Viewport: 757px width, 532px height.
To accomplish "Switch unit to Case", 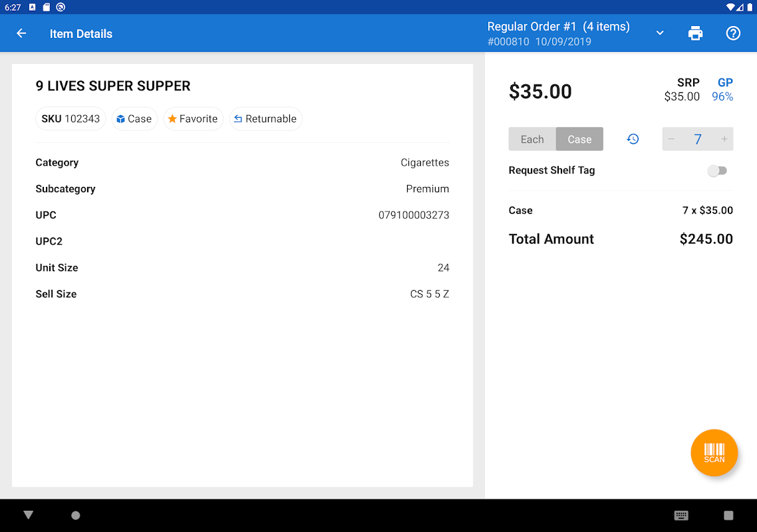I will tap(579, 139).
